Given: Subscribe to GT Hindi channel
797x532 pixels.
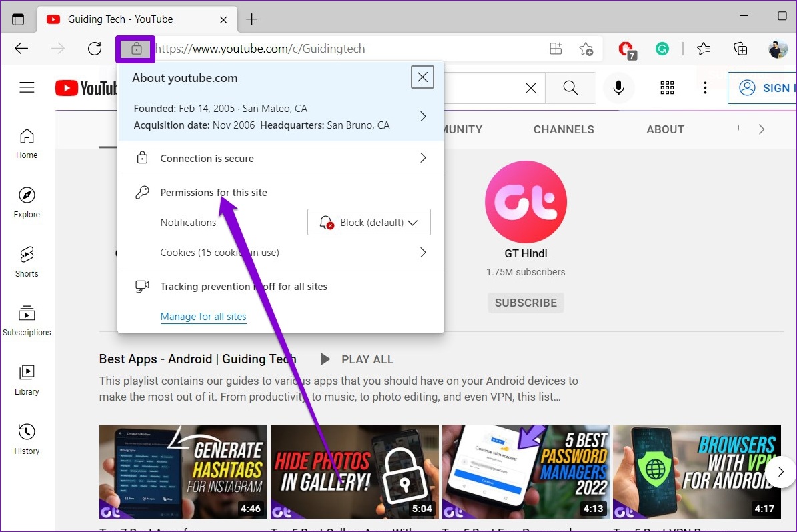Looking at the screenshot, I should [x=526, y=303].
